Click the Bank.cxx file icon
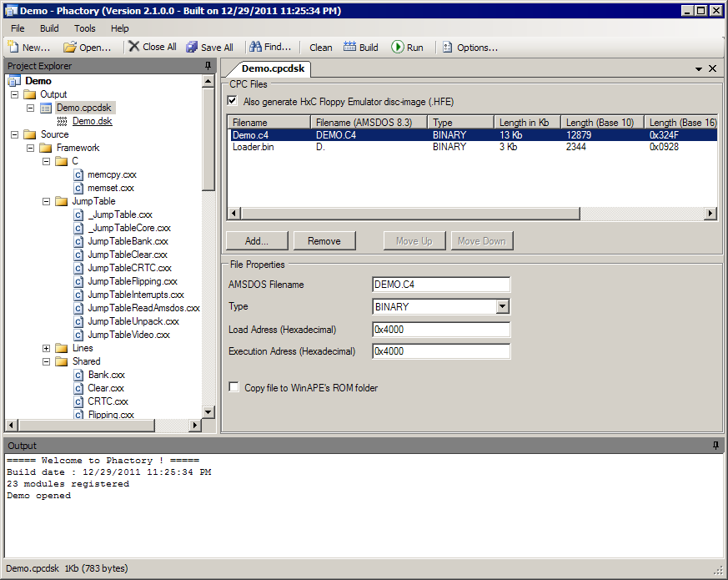Viewport: 728px width, 580px height. [78, 375]
